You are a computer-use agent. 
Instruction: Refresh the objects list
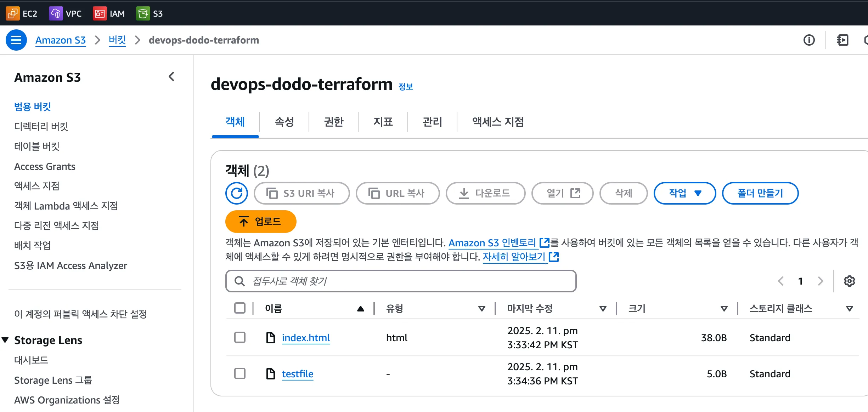point(237,193)
